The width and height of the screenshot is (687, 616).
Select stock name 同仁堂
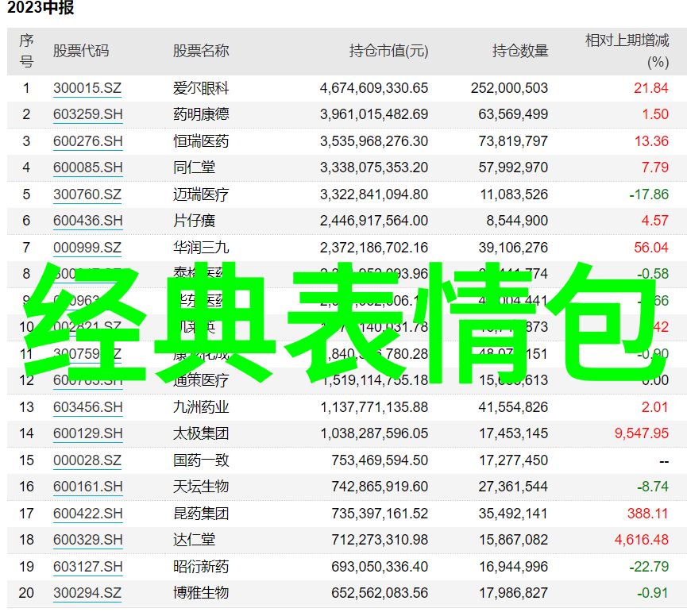[194, 167]
